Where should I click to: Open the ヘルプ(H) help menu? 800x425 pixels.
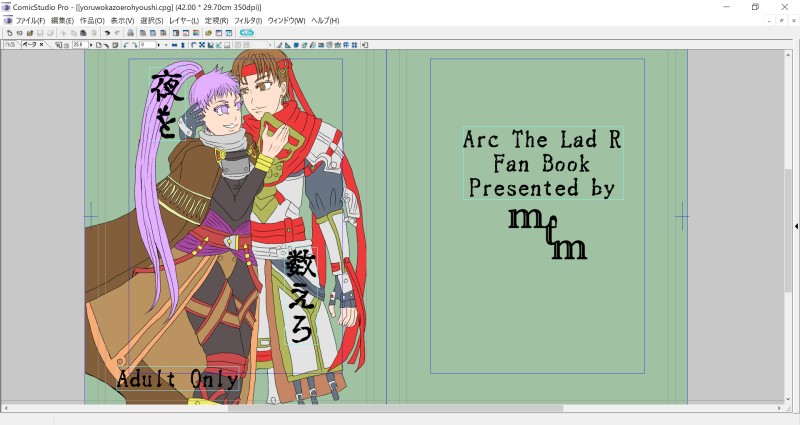point(325,20)
